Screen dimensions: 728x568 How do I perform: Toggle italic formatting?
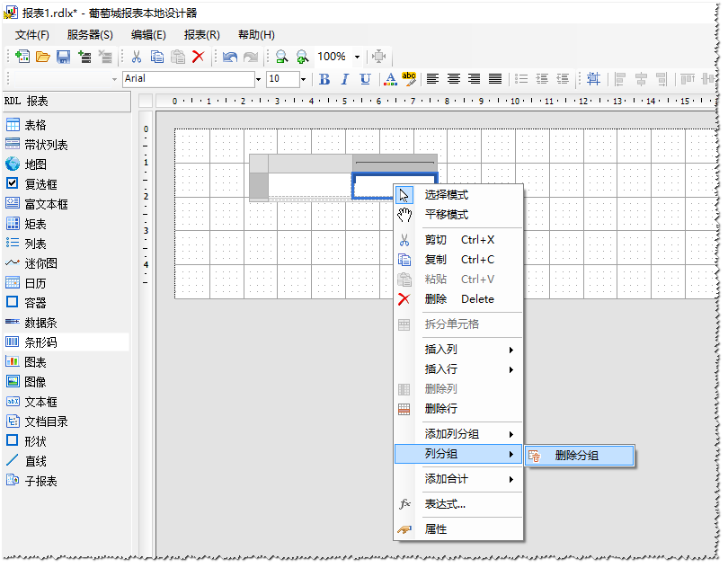click(345, 79)
